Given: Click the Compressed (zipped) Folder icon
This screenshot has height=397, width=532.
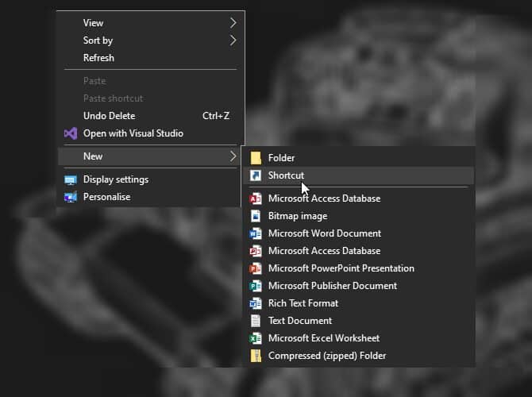Looking at the screenshot, I should (256, 356).
